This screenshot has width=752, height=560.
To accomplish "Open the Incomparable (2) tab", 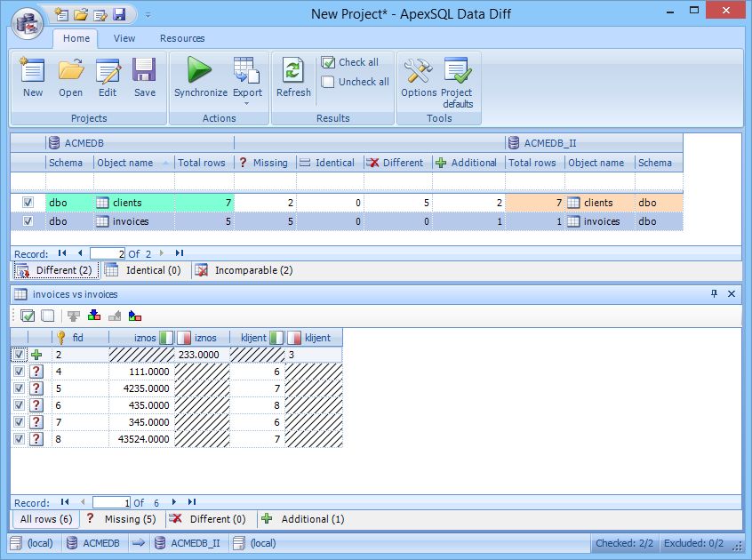I will 244,270.
